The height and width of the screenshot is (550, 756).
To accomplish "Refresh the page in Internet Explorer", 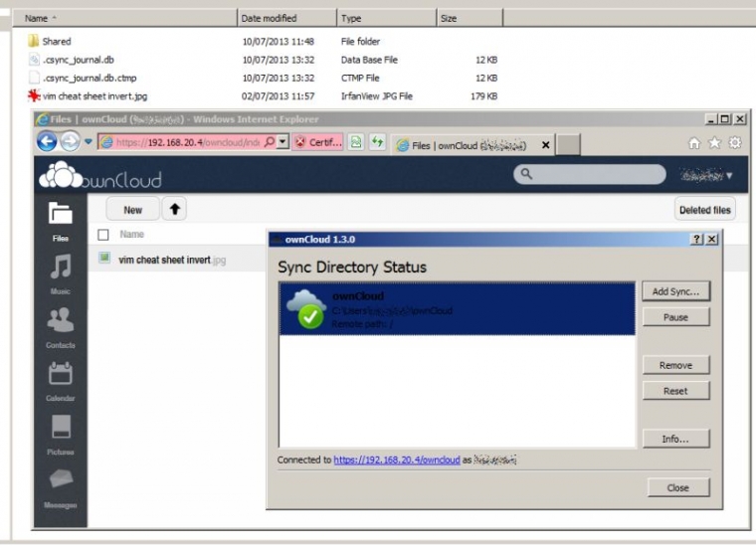I will (x=378, y=142).
